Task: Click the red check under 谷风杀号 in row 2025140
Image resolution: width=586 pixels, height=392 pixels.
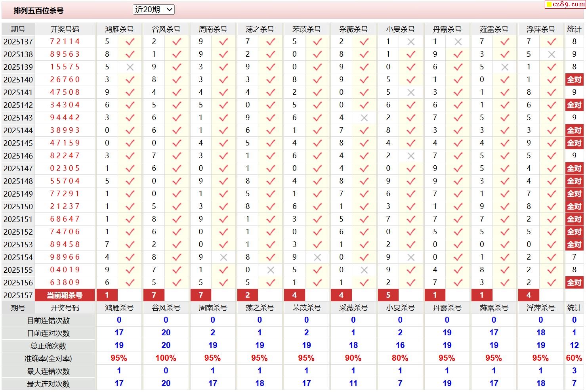Action: 177,80
